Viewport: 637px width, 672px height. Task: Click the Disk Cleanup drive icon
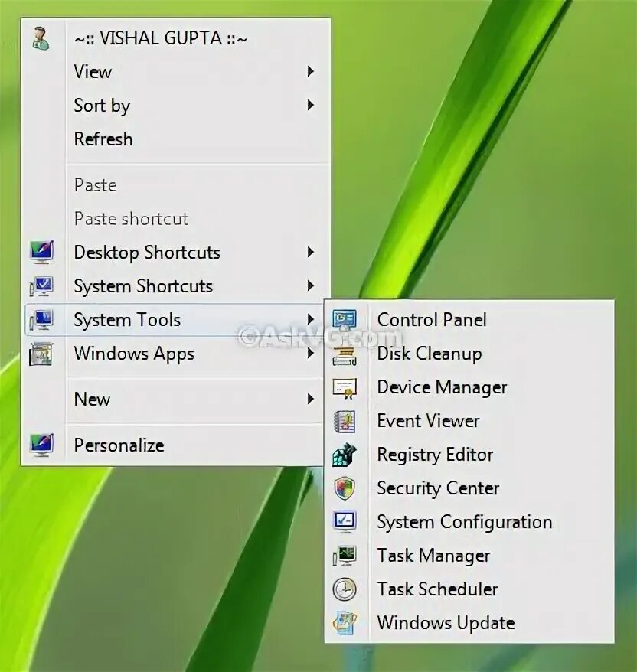(x=345, y=355)
